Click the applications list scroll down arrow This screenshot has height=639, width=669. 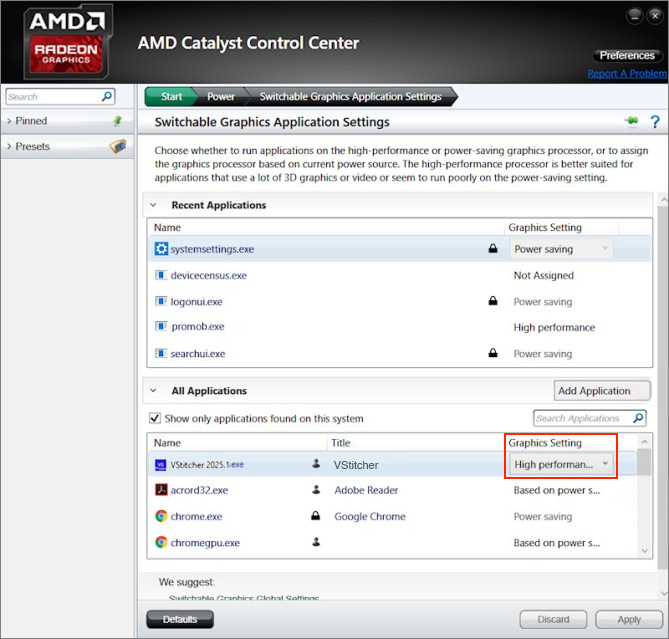click(644, 551)
